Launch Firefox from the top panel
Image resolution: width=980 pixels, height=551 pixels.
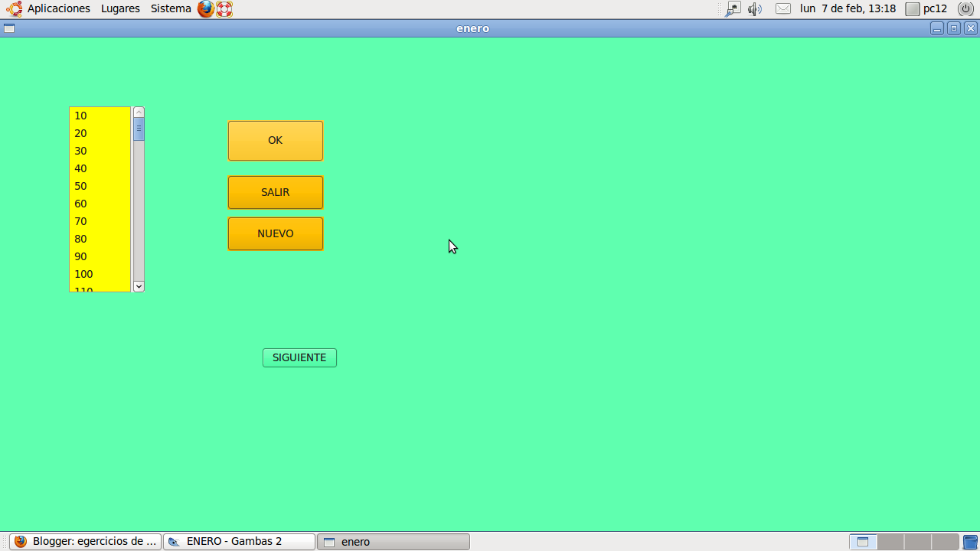205,9
